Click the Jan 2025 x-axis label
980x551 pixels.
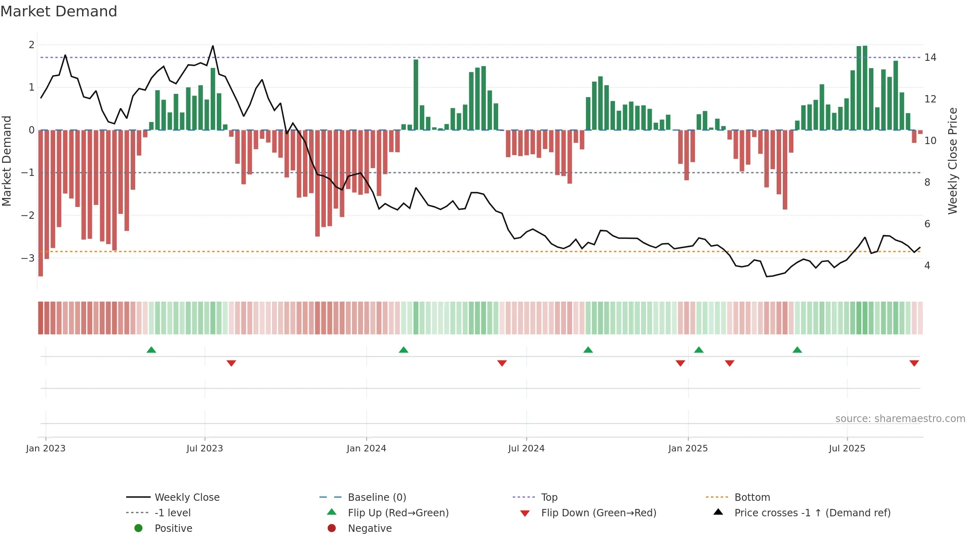point(688,448)
